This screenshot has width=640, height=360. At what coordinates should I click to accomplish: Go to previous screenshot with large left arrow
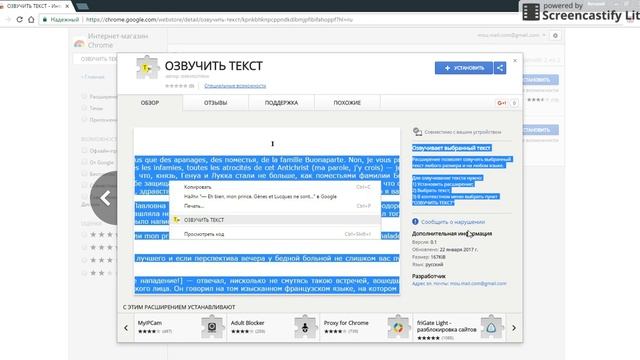tap(104, 198)
